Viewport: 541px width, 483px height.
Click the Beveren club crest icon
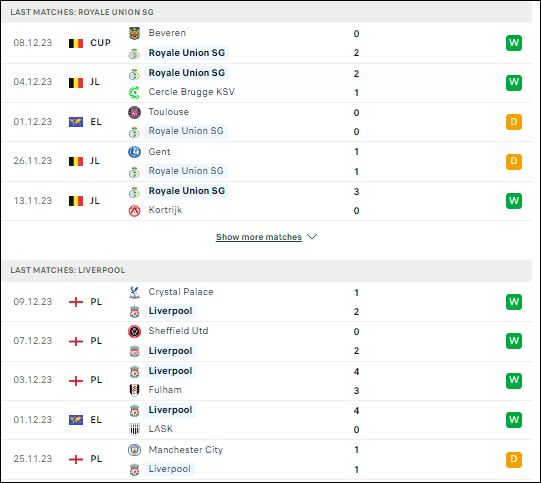[x=134, y=33]
